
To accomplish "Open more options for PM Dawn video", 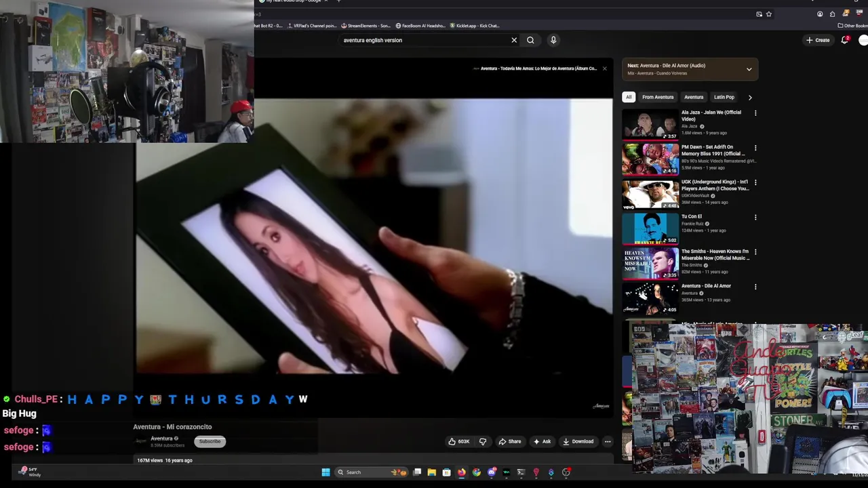I will click(x=755, y=148).
